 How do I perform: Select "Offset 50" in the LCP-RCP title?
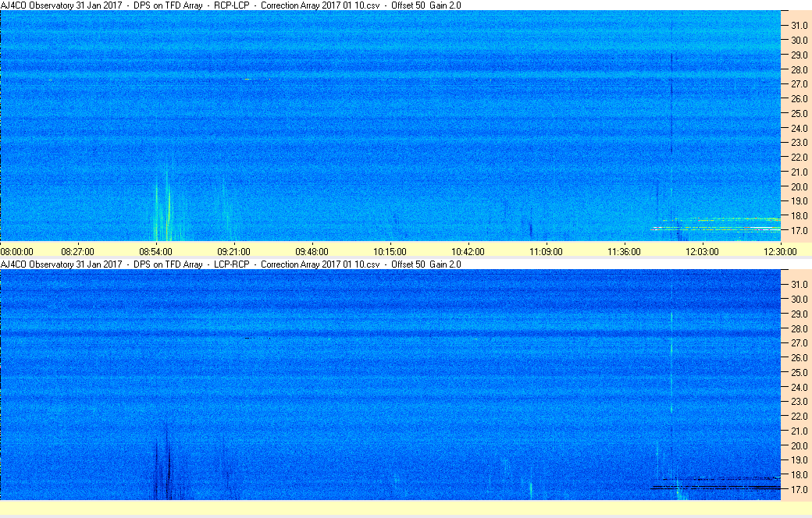[x=408, y=264]
